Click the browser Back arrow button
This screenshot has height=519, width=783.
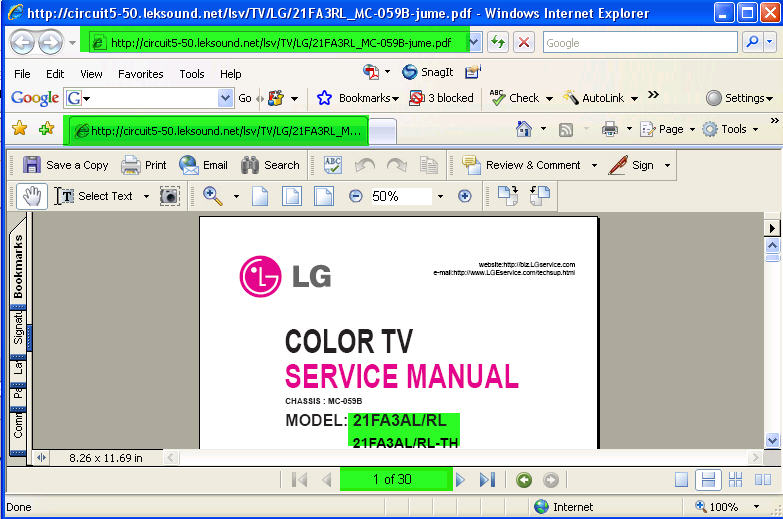tap(22, 42)
